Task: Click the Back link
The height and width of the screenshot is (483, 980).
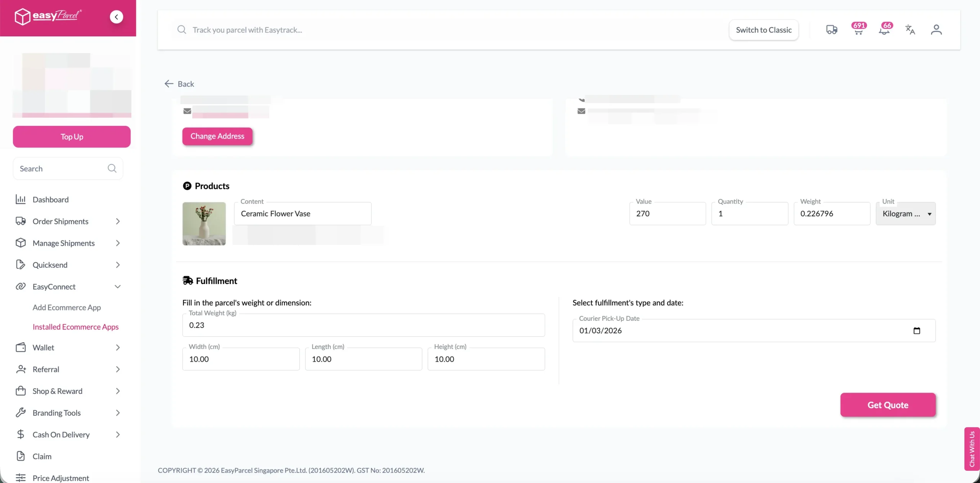Action: 179,84
